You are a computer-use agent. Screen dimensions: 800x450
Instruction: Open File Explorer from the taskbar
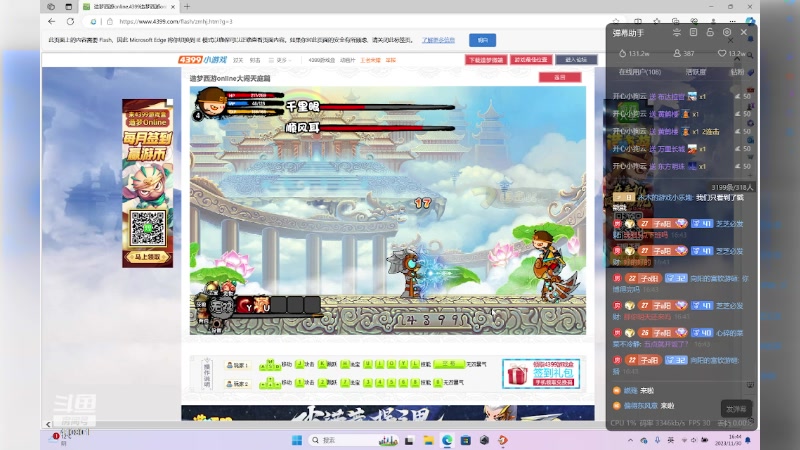(x=428, y=440)
